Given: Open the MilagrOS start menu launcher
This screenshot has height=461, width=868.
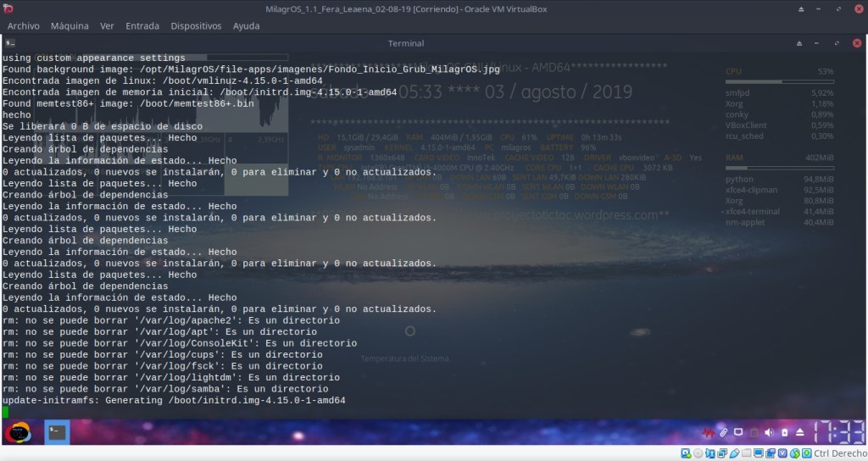Looking at the screenshot, I should pos(19,432).
